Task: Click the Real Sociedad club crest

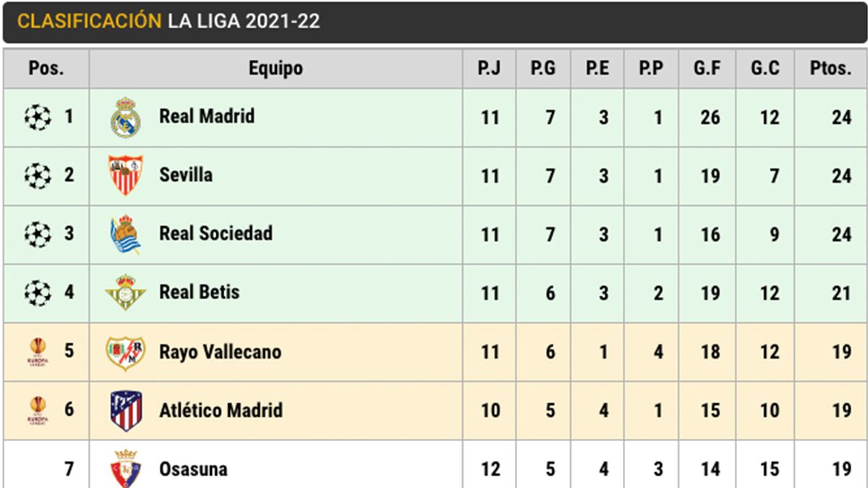Action: 126,234
